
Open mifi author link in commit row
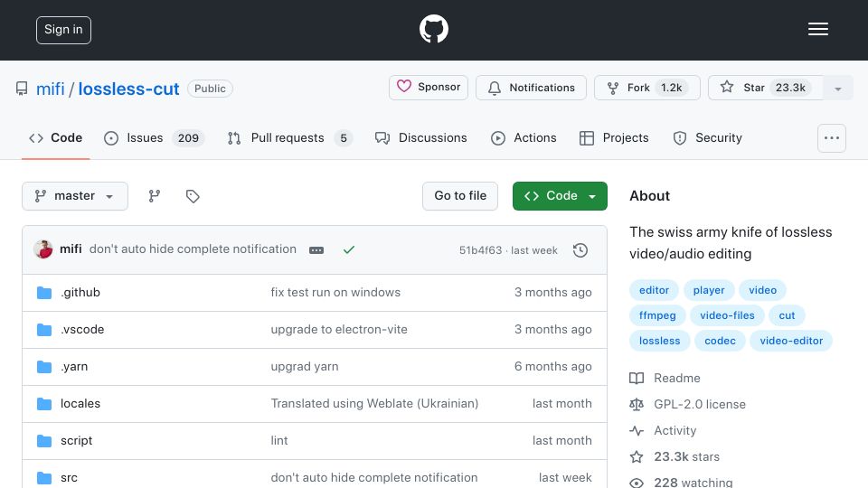point(71,249)
